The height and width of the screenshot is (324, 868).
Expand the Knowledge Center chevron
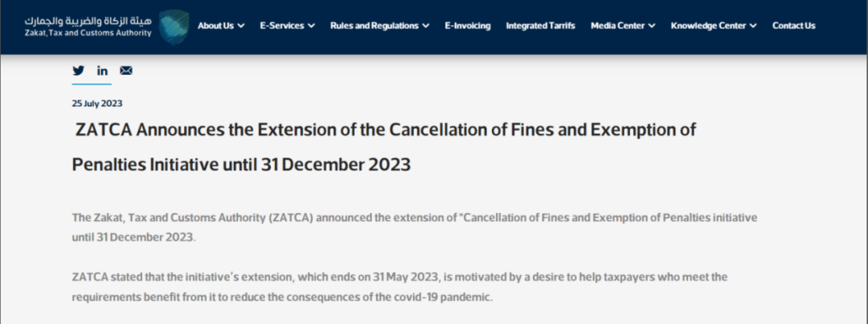[753, 26]
